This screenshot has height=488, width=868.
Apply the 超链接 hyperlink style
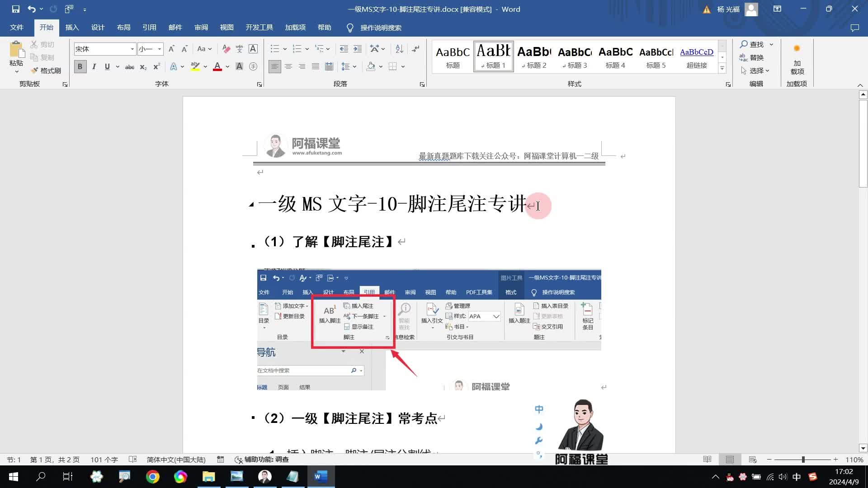pyautogui.click(x=697, y=56)
